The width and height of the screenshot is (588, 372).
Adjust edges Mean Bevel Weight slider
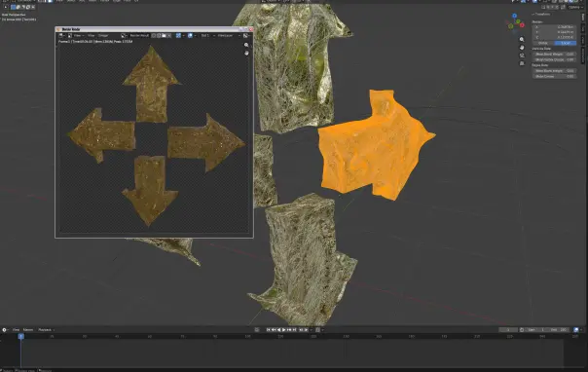coord(555,71)
